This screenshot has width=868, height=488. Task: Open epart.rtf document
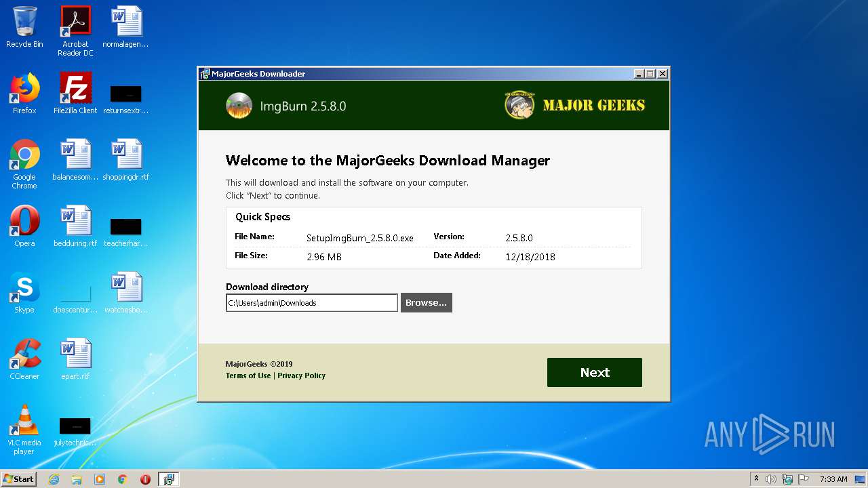75,359
